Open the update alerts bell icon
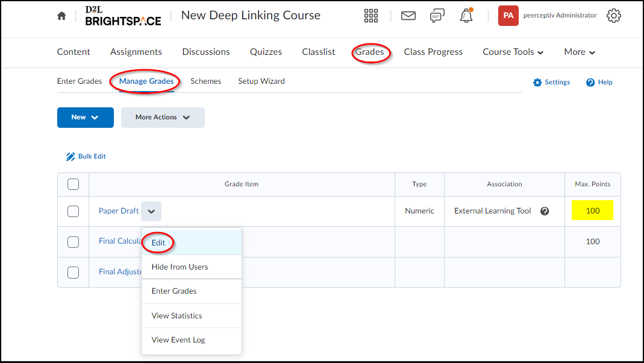The image size is (644, 363). (x=466, y=16)
